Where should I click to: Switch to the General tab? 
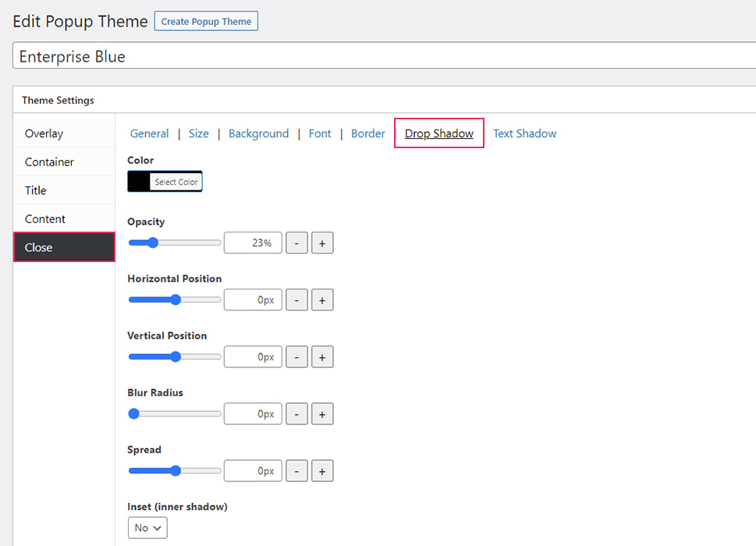click(x=149, y=133)
